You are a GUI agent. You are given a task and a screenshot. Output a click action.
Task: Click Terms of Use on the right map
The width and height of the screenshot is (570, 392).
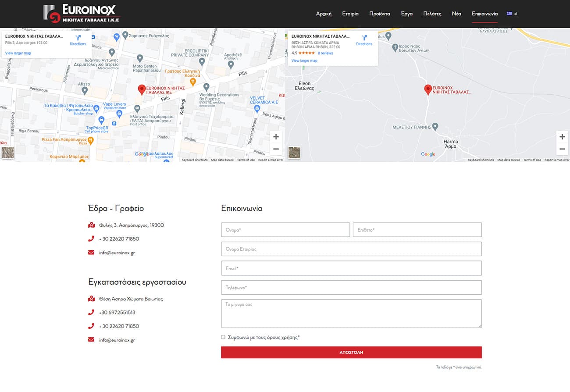[x=532, y=160]
